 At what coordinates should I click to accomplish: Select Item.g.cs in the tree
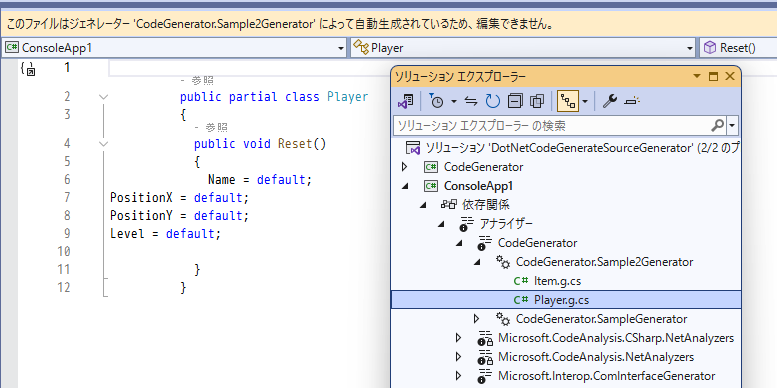[x=557, y=281]
